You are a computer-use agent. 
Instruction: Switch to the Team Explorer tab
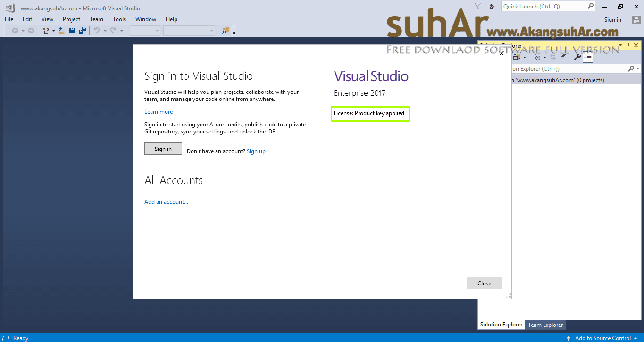(x=545, y=325)
